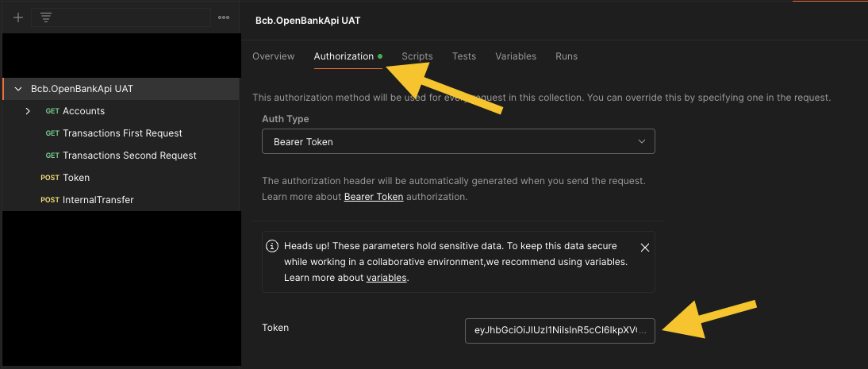Open the Runs tab
This screenshot has width=868, height=369.
tap(567, 56)
